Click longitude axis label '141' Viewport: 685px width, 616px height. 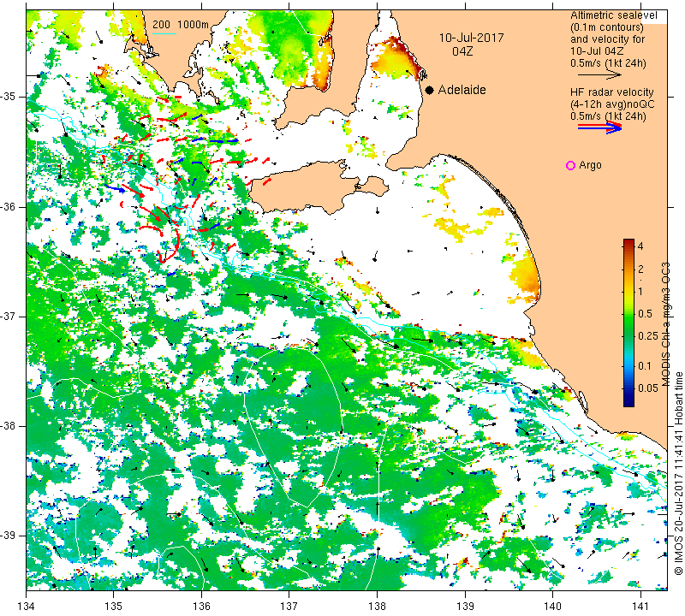click(x=640, y=607)
